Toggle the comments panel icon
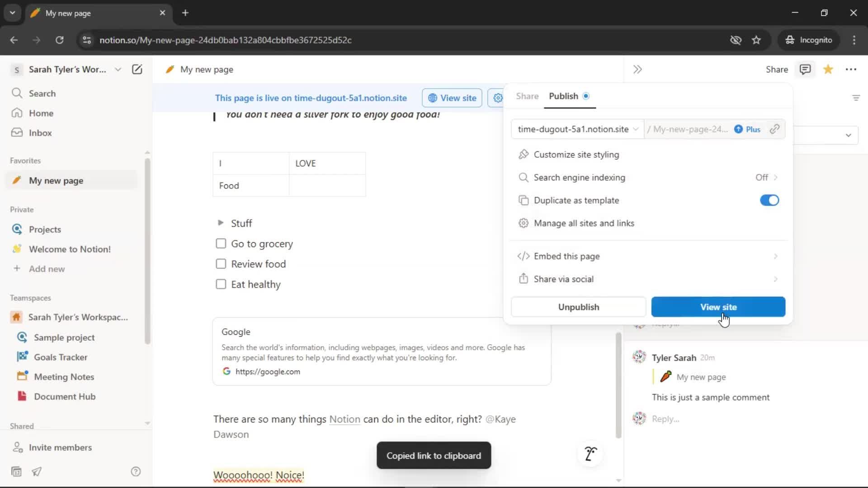The height and width of the screenshot is (488, 868). coord(805,69)
